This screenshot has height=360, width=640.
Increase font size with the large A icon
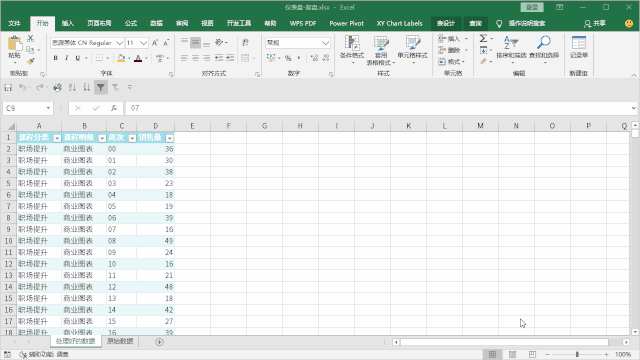[155, 43]
